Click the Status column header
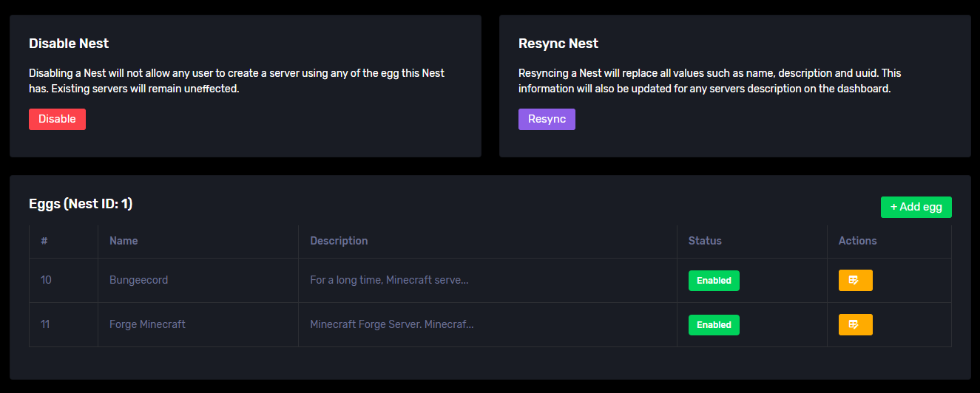The height and width of the screenshot is (393, 980). pos(705,241)
